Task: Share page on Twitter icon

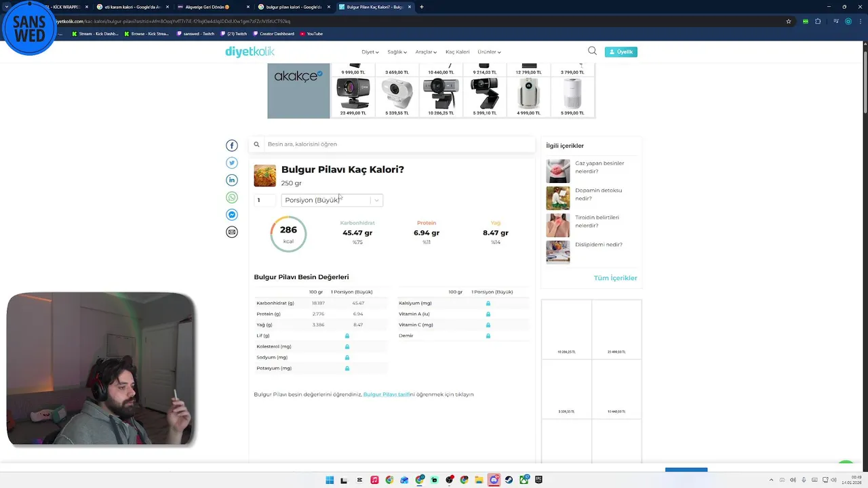Action: point(232,163)
